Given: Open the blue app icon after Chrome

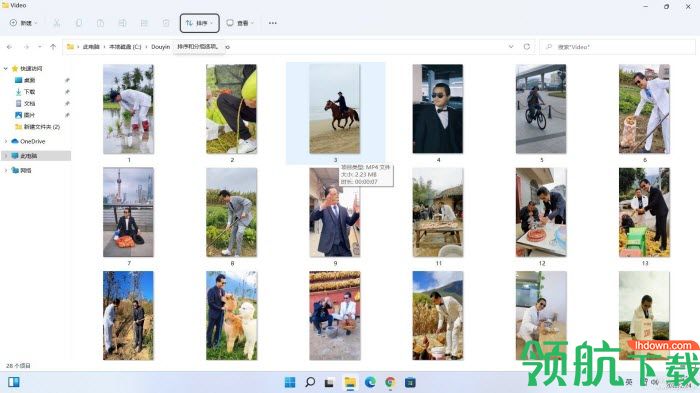Looking at the screenshot, I should [x=410, y=382].
